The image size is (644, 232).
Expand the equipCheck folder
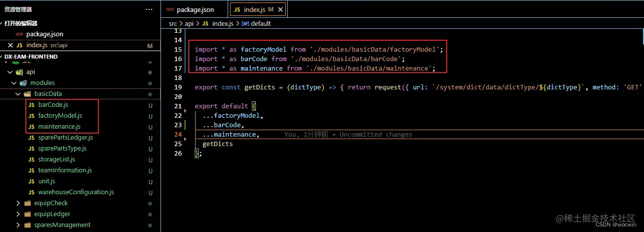(18, 203)
